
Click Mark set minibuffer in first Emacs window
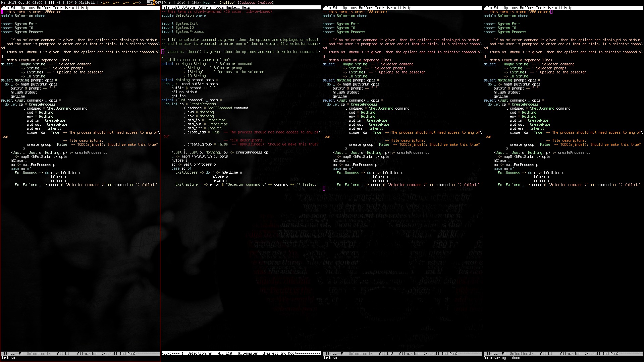pos(9,358)
